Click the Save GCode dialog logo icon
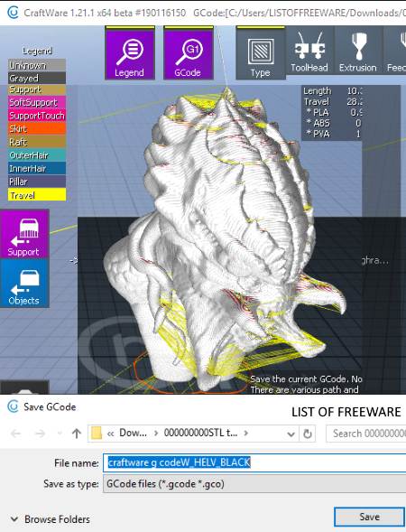This screenshot has height=532, width=406. (13, 406)
